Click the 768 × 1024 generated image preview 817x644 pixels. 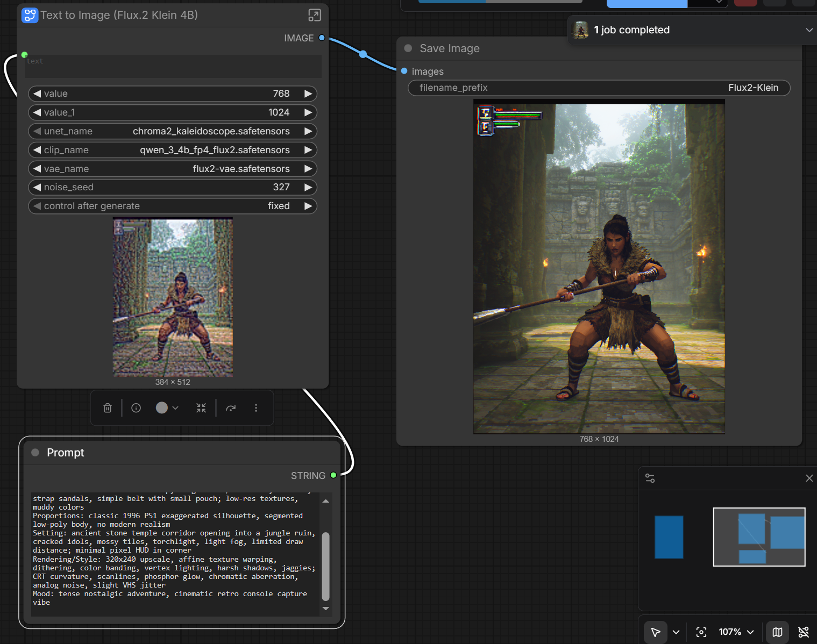[599, 267]
